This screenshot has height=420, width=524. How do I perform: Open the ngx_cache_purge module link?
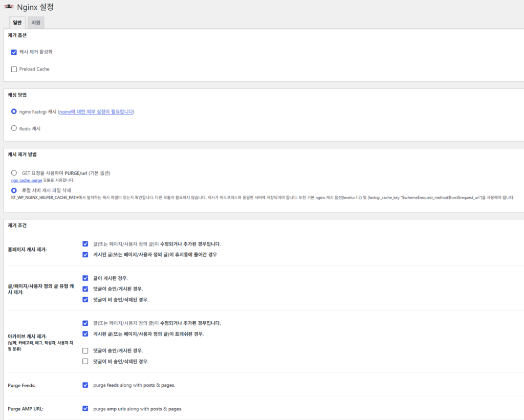point(27,181)
